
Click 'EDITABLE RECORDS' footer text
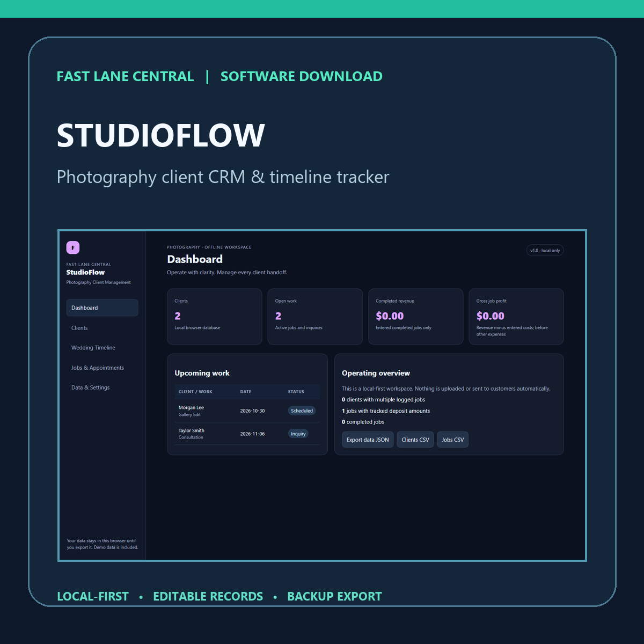pyautogui.click(x=208, y=597)
